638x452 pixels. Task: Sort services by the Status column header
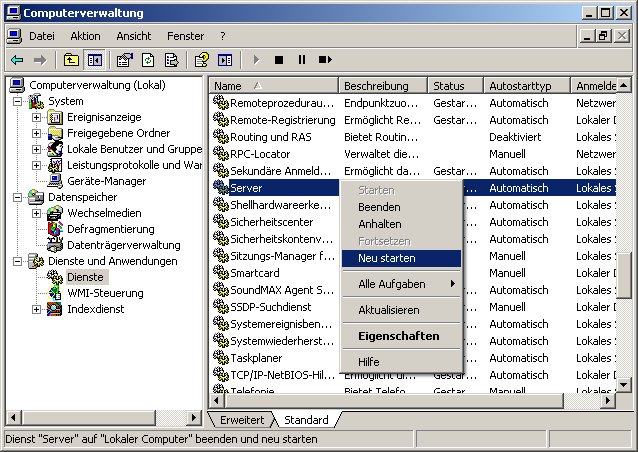pos(449,86)
